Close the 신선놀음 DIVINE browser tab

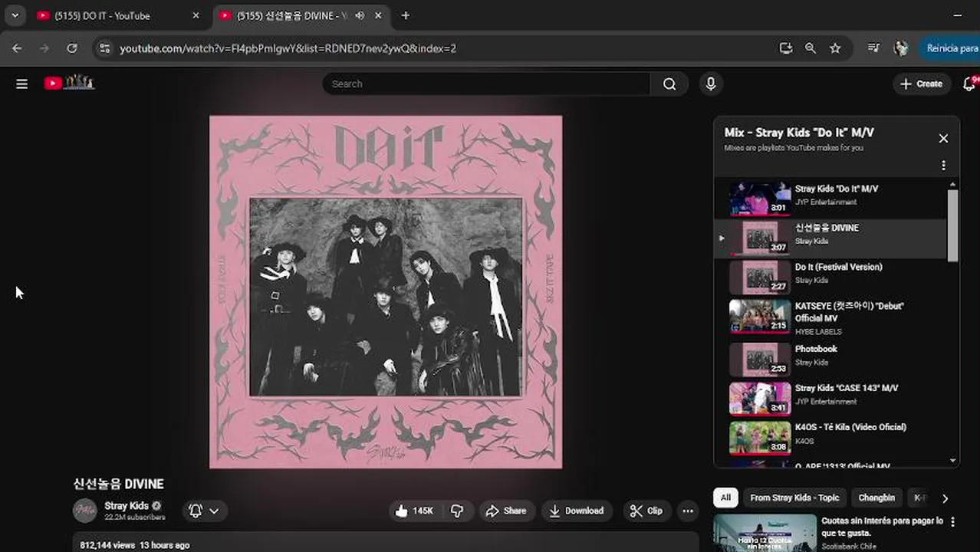(378, 15)
